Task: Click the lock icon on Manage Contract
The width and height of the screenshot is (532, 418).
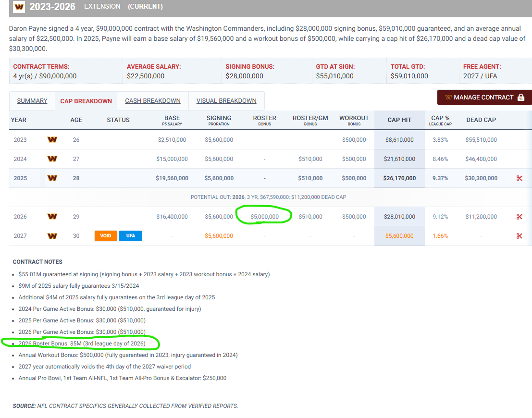Action: coord(521,98)
